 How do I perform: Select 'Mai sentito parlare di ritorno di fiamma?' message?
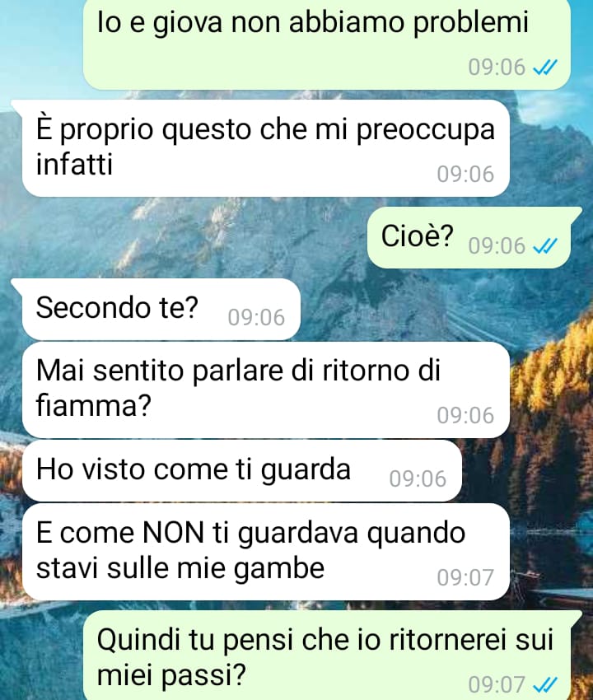point(266,390)
